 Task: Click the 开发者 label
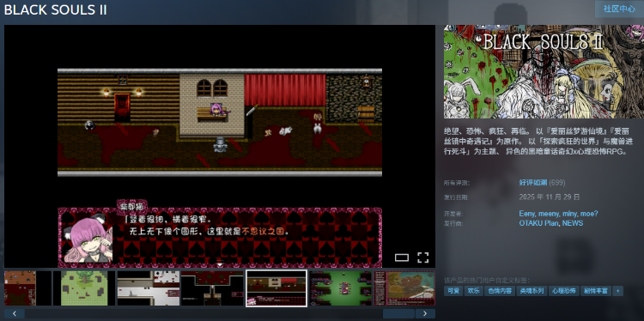point(453,215)
